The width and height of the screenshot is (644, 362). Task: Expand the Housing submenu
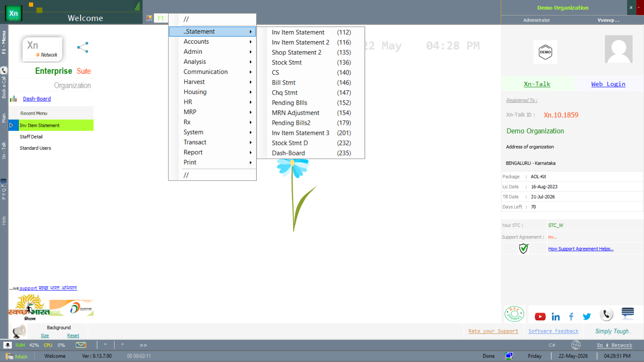(212, 92)
